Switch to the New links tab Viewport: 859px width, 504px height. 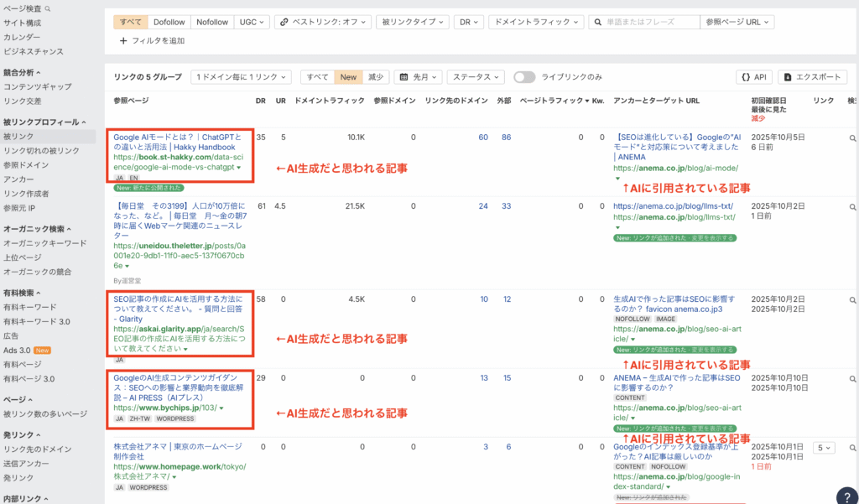(x=348, y=75)
